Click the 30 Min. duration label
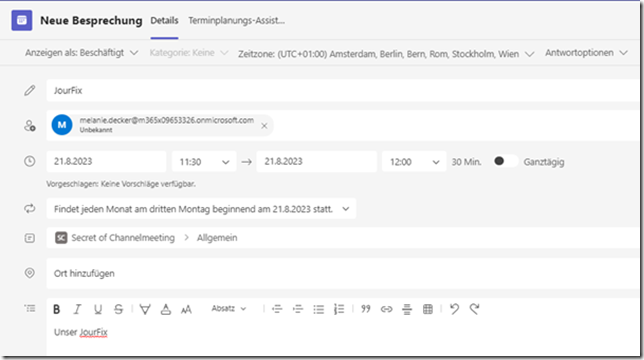 pyautogui.click(x=466, y=162)
